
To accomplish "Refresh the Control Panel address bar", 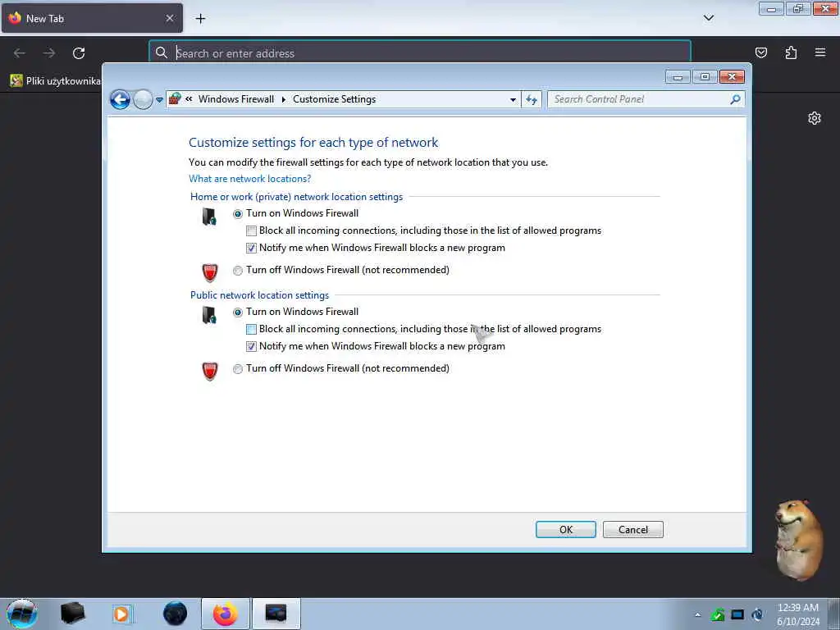I will click(x=532, y=99).
